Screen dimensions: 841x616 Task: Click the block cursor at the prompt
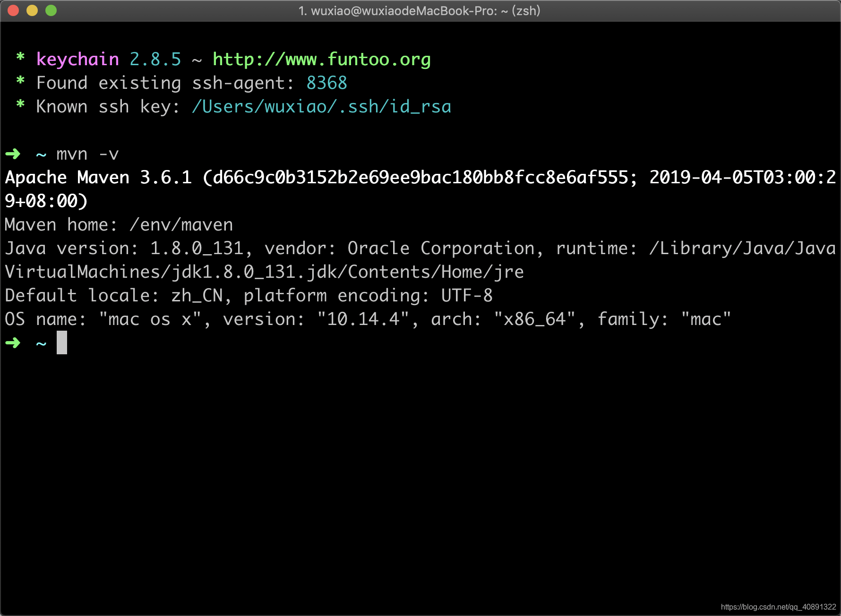(x=62, y=342)
